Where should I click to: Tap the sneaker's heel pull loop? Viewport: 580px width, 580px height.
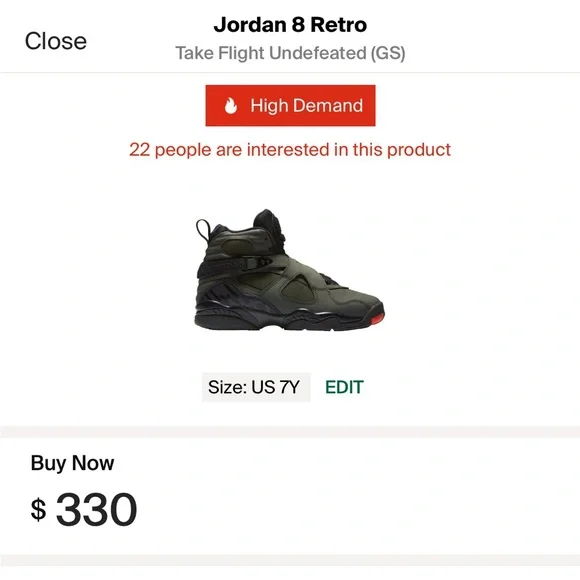pyautogui.click(x=203, y=229)
